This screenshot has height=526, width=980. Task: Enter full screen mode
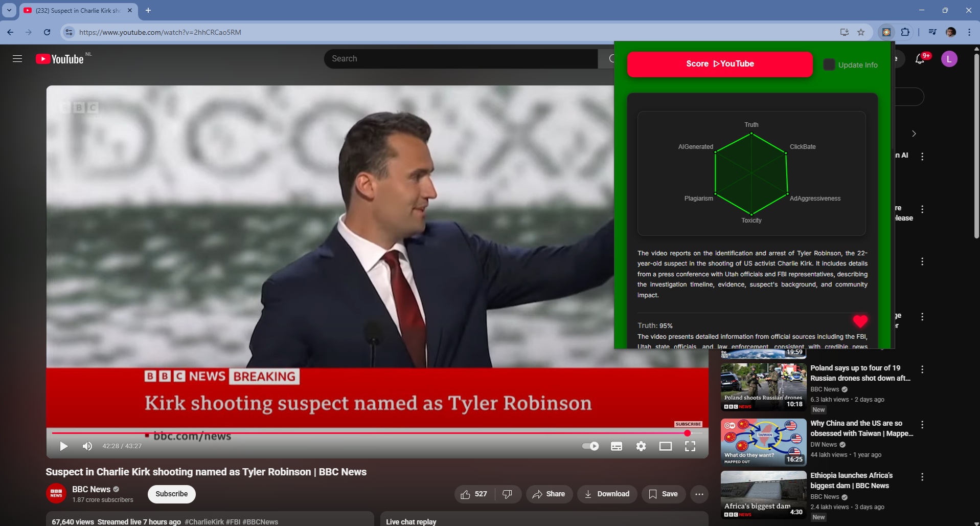690,446
